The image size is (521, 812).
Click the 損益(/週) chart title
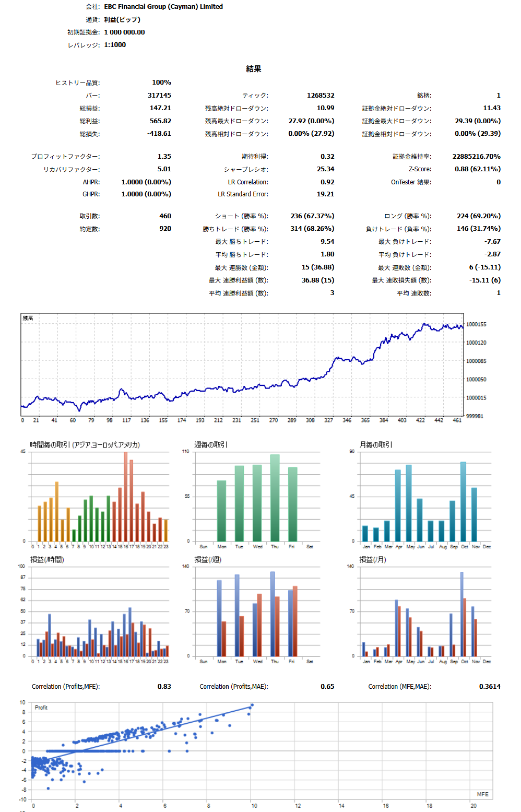pos(208,560)
